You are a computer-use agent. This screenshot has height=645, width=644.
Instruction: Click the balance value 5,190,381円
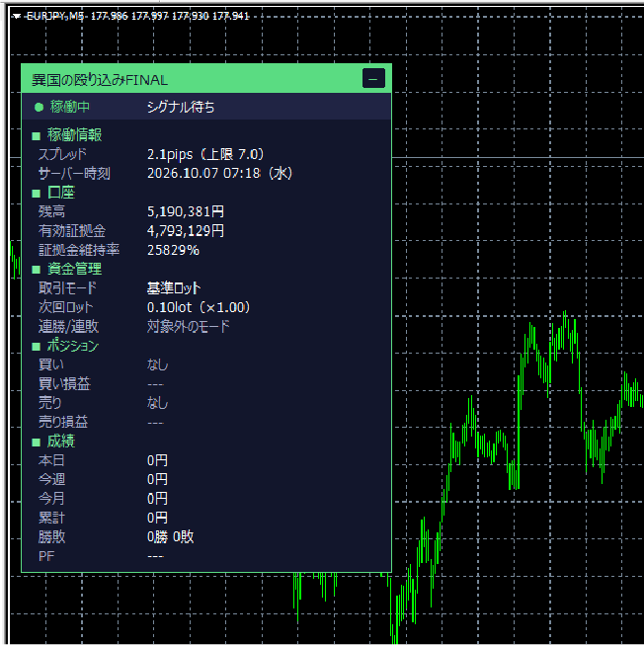click(186, 211)
